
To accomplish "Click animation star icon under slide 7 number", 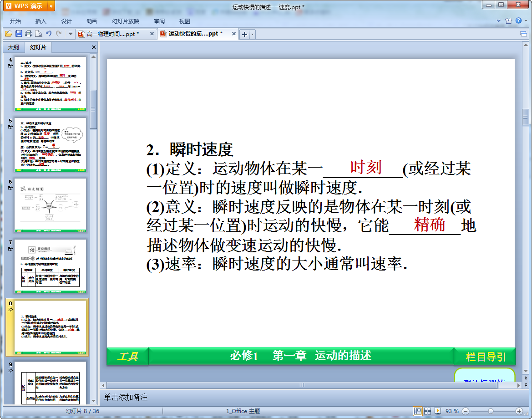I will pyautogui.click(x=10, y=249).
